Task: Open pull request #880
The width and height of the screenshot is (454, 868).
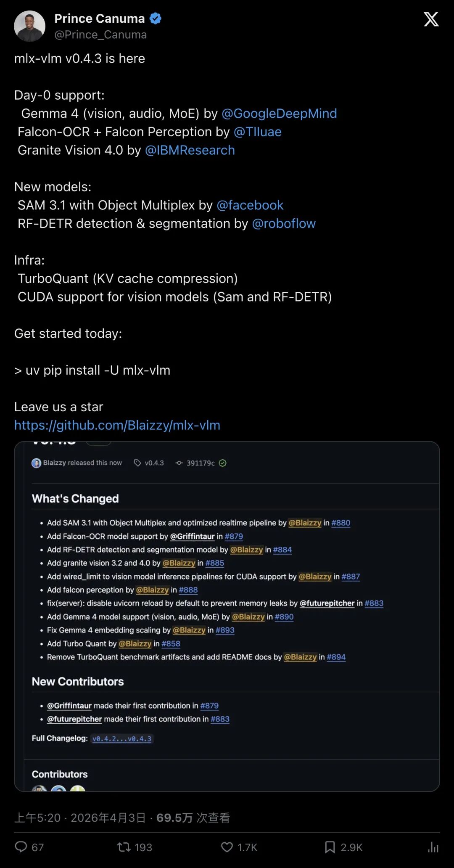Action: 341,523
